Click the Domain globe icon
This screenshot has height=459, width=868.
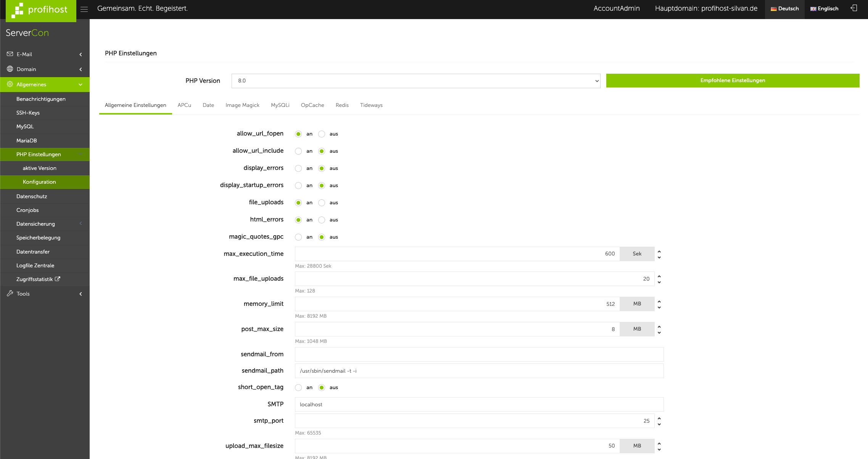click(10, 69)
